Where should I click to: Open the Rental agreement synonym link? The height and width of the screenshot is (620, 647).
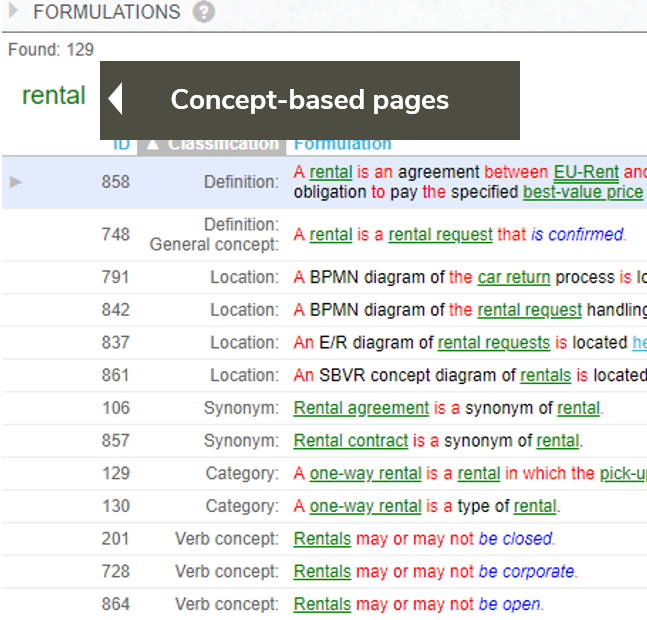[361, 408]
